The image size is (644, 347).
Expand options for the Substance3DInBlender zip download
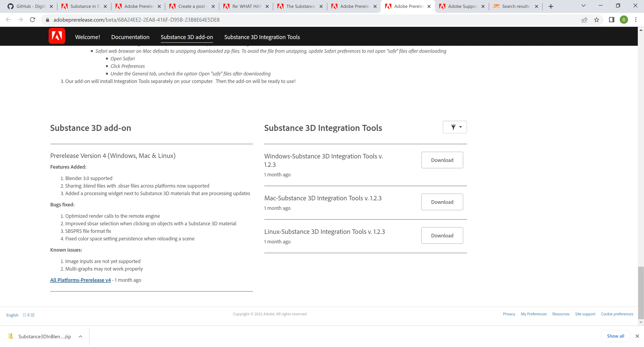[x=80, y=336]
